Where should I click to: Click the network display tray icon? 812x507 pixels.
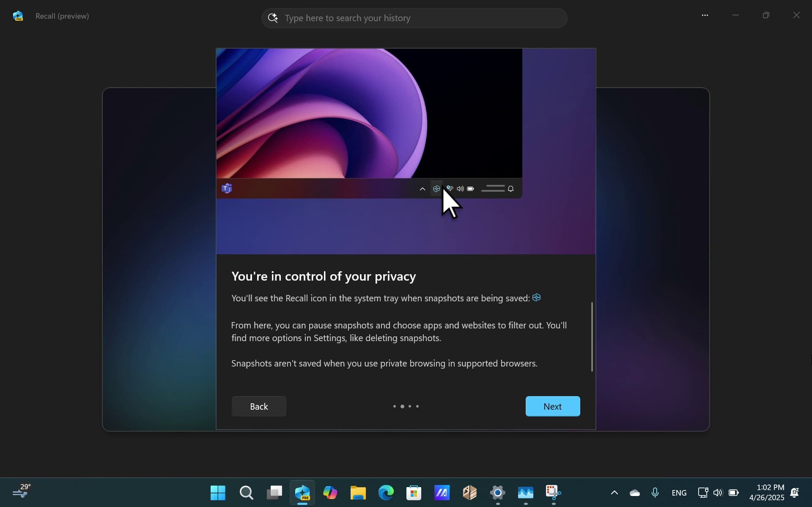click(x=703, y=493)
